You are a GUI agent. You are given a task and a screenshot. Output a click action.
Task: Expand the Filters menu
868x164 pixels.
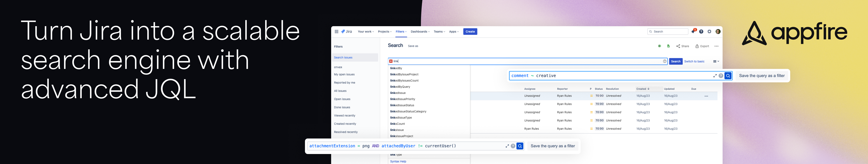pos(401,32)
